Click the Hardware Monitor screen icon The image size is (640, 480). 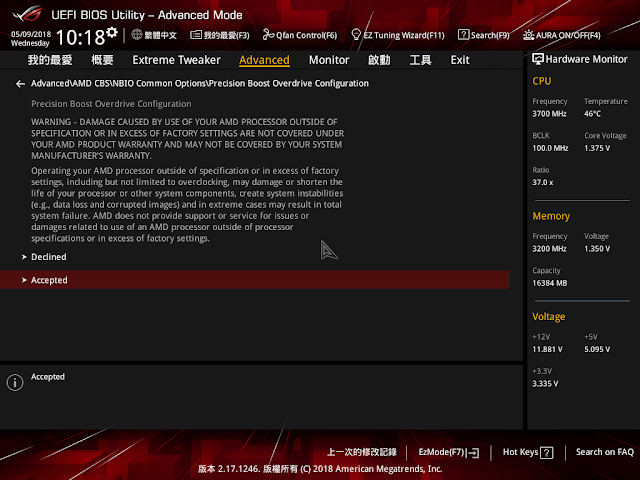pyautogui.click(x=538, y=59)
